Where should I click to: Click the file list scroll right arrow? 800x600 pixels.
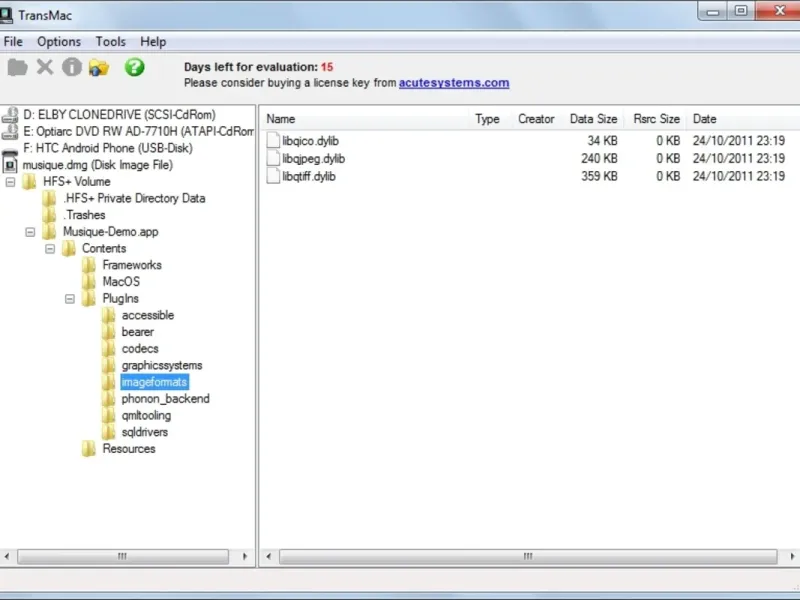(x=792, y=556)
